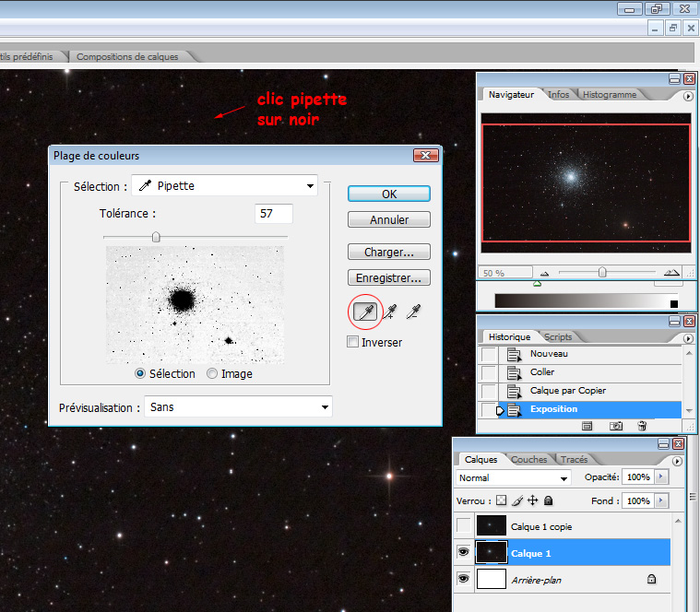Open the Fond slider arrow
This screenshot has width=700, height=612.
[661, 500]
